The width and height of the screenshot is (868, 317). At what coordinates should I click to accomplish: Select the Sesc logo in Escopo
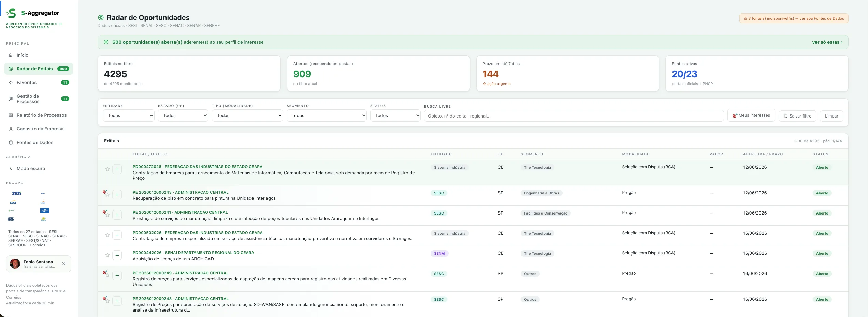[x=13, y=202]
